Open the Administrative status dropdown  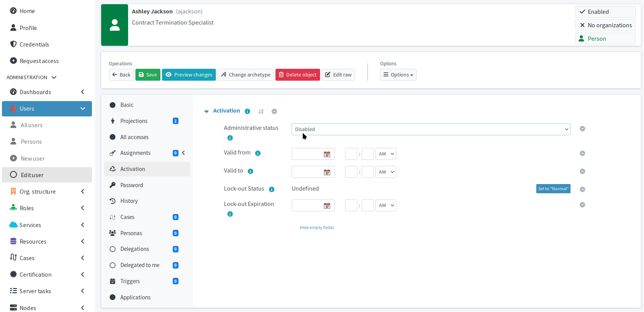[430, 129]
